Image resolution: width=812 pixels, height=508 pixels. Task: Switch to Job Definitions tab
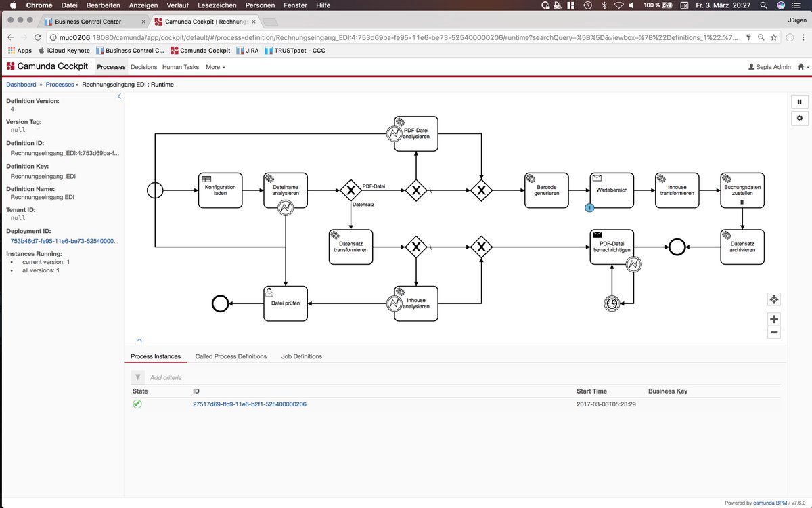click(302, 356)
